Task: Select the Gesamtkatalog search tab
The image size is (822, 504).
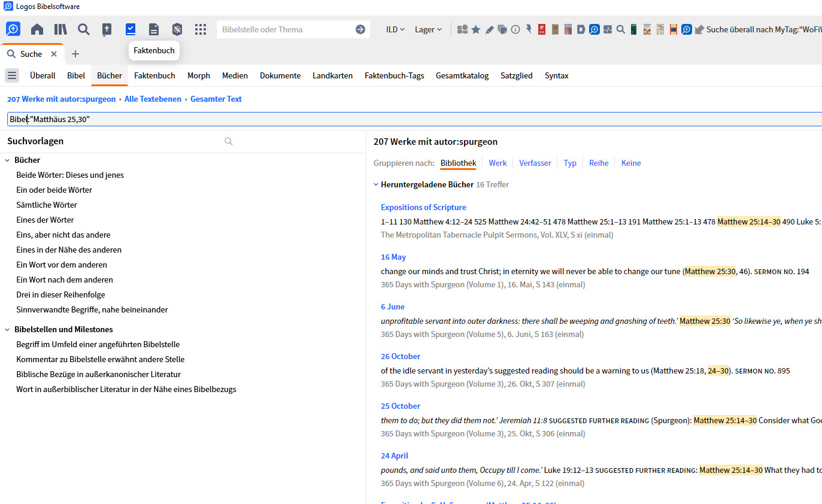Action: pyautogui.click(x=462, y=75)
